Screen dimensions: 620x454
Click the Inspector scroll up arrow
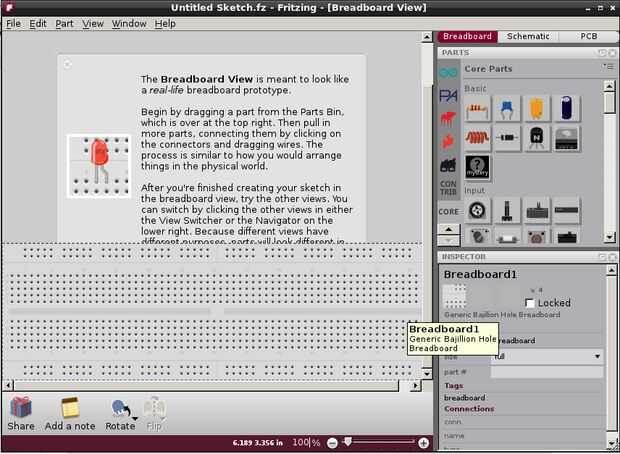[x=611, y=271]
